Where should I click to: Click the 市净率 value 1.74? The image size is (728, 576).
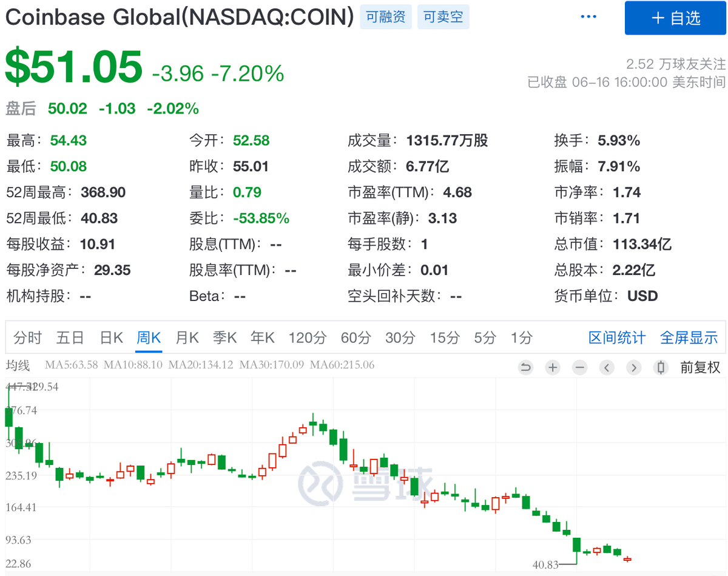point(627,192)
